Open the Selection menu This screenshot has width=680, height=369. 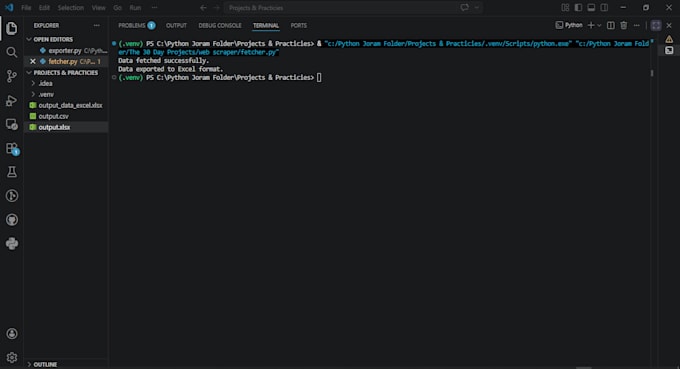70,8
